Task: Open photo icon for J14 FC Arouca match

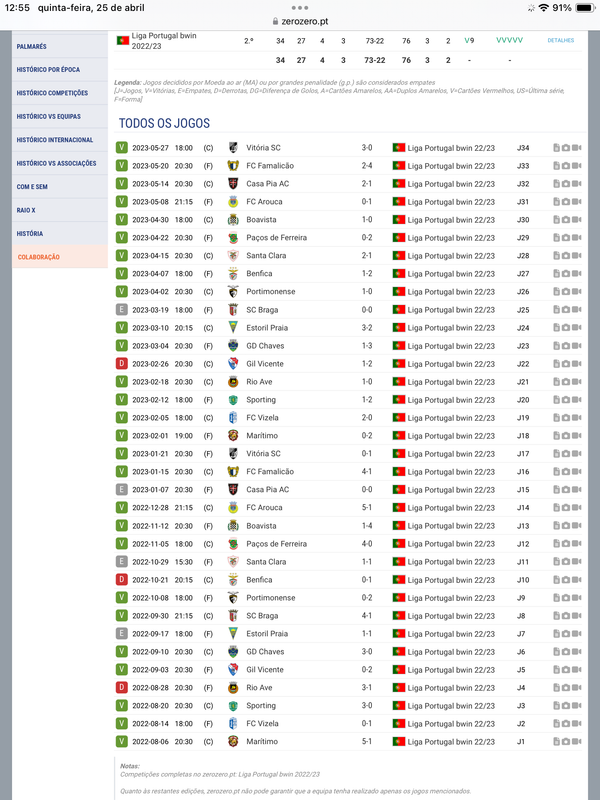Action: [566, 508]
